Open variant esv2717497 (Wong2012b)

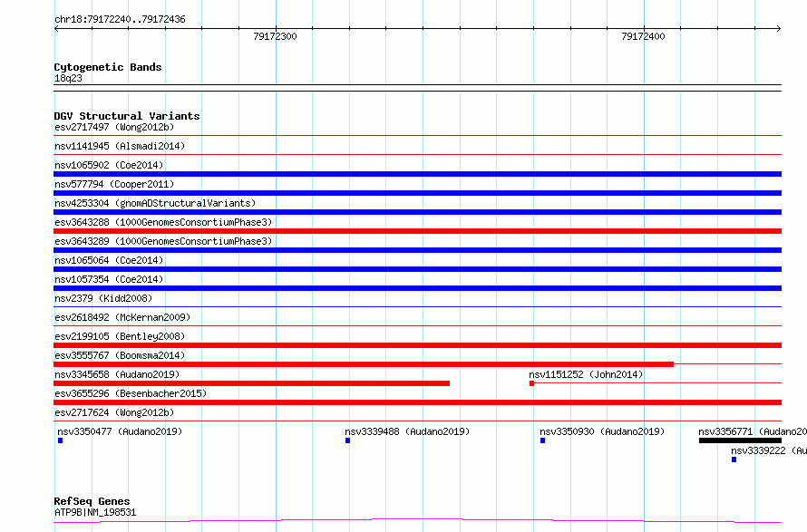(x=114, y=127)
